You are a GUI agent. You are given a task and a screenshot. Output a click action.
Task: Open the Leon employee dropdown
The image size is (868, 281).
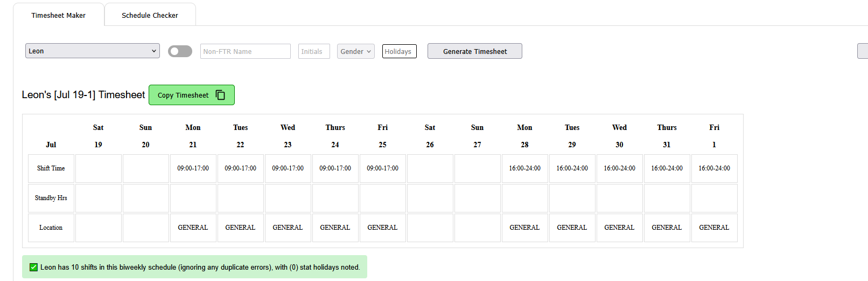pos(92,51)
